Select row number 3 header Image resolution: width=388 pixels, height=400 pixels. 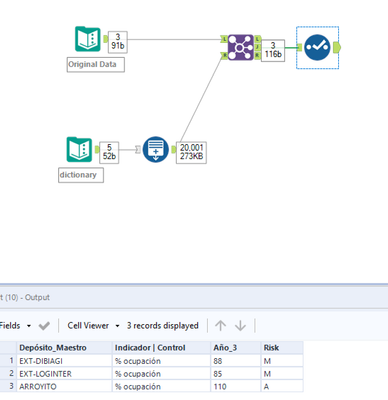coord(8,386)
